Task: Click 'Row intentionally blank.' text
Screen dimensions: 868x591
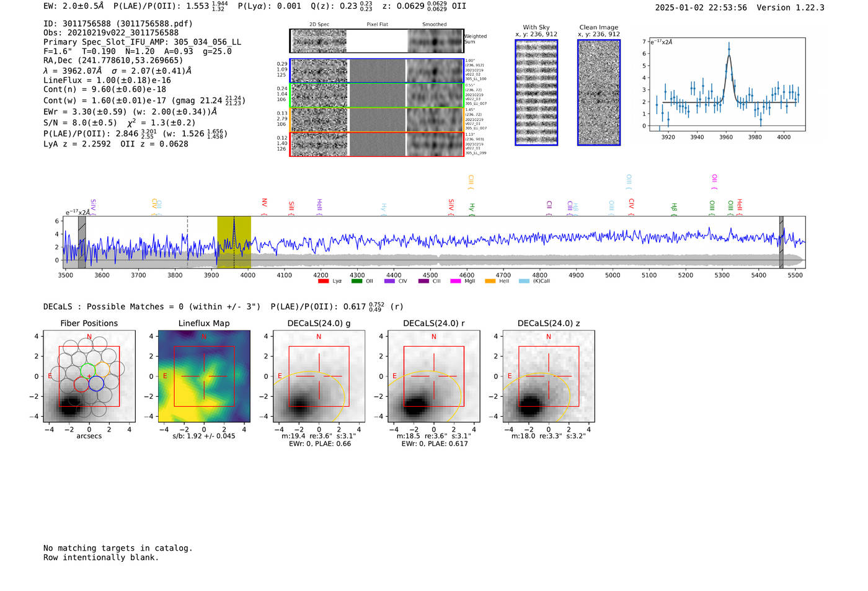Action: point(101,558)
